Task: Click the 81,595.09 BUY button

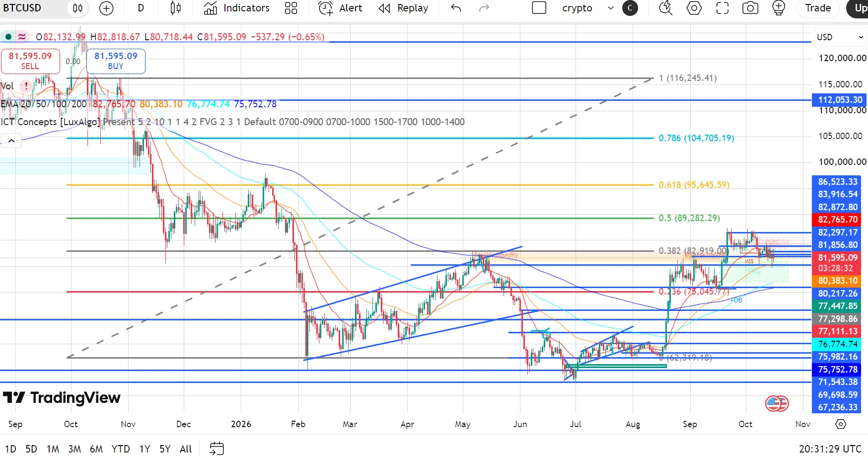Action: coord(116,61)
